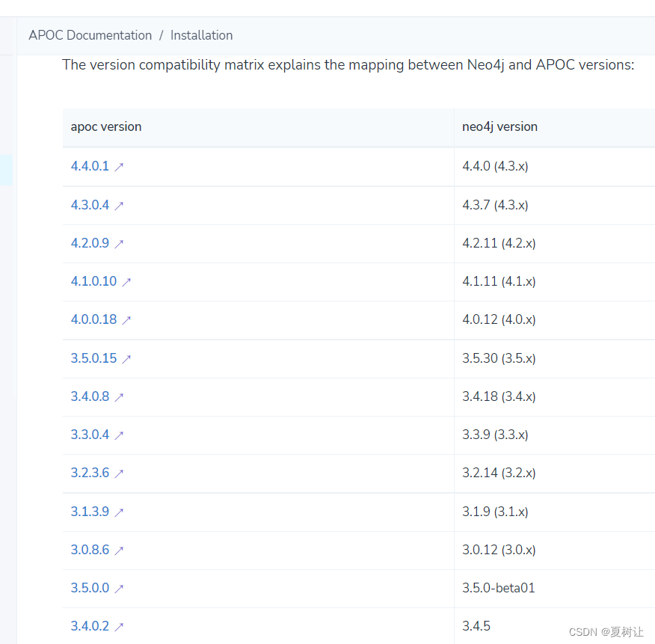This screenshot has height=644, width=655.
Task: Click external-link arrow icon beside 3.4.0.8
Action: (x=119, y=397)
